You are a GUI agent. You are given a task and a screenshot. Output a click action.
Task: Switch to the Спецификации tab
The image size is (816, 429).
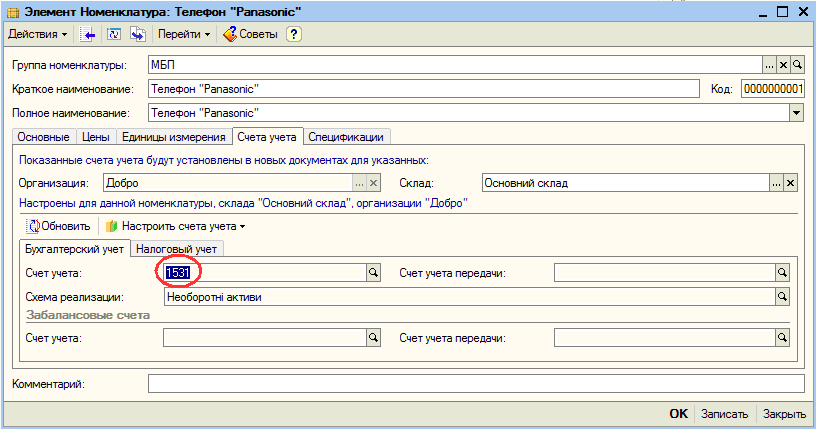point(346,137)
